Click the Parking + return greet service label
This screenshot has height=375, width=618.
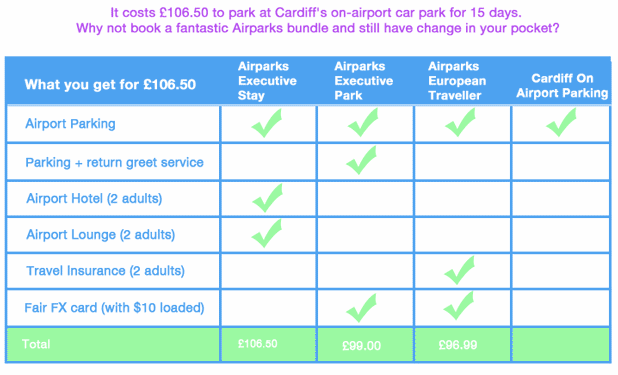[114, 162]
